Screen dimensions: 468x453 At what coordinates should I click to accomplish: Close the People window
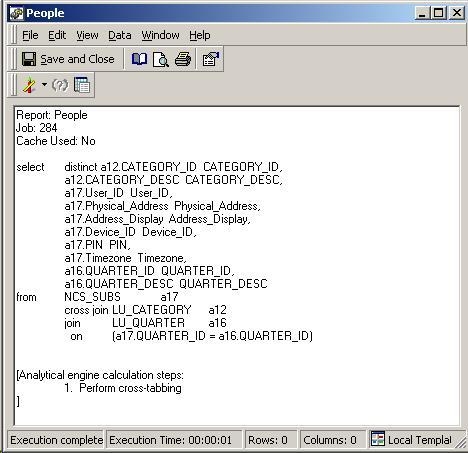pos(456,13)
